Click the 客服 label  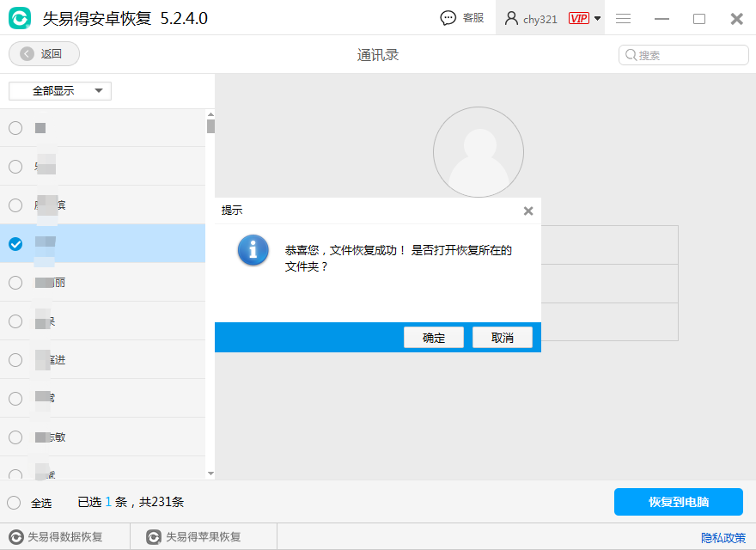[473, 18]
